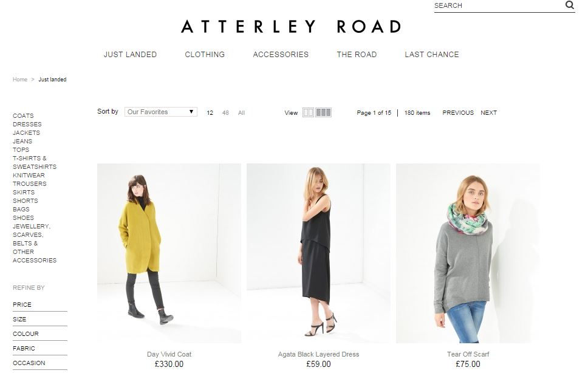Select the Dresses category in sidebar
This screenshot has height=373, width=588.
[27, 125]
